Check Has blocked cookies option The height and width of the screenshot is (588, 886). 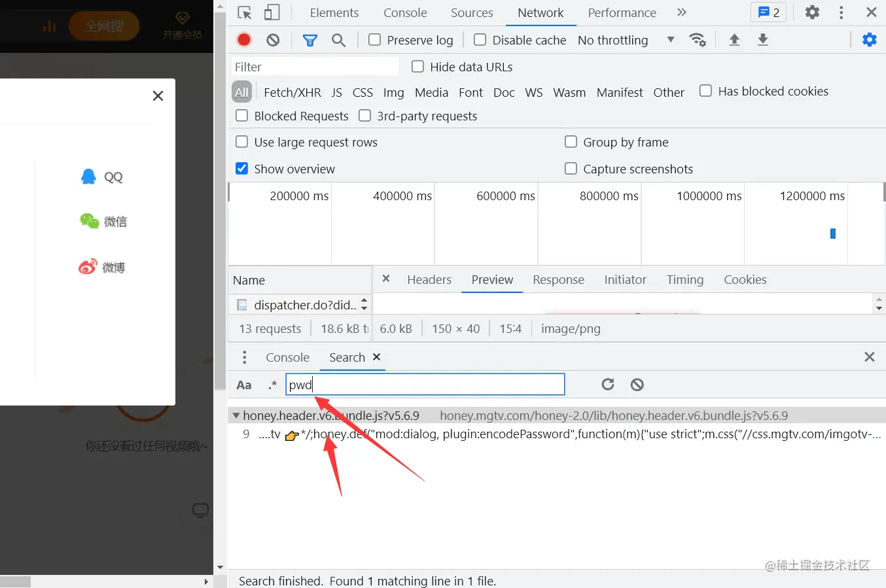(705, 91)
